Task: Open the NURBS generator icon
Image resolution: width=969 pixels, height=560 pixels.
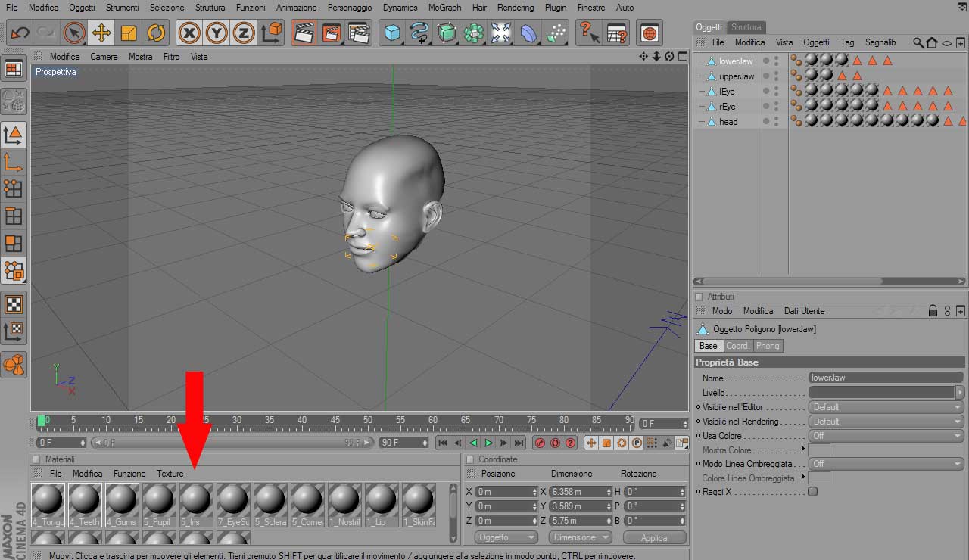Action: (x=447, y=33)
